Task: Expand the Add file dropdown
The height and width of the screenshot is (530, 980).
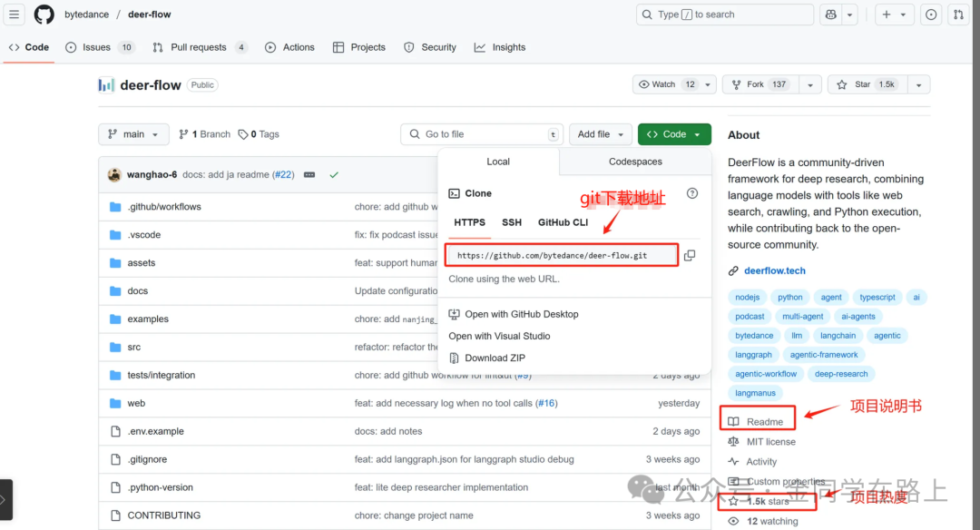Action: click(x=601, y=134)
